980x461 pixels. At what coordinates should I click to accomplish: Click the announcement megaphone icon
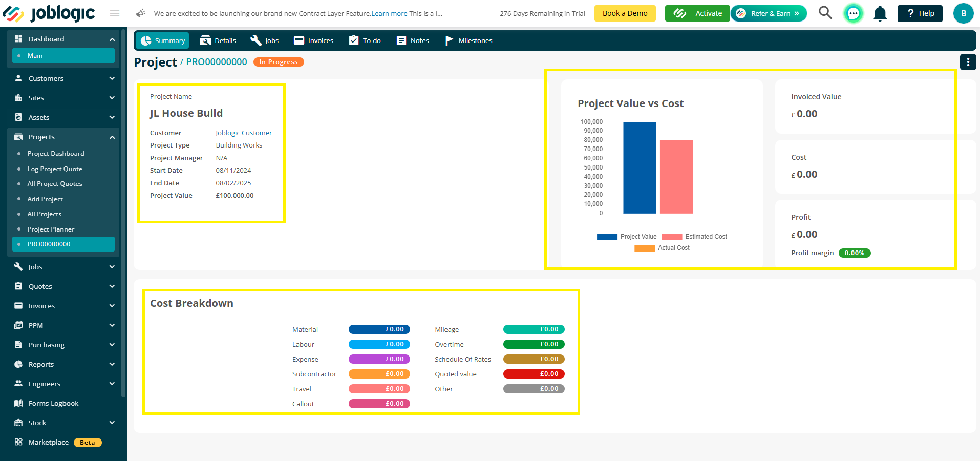coord(141,13)
